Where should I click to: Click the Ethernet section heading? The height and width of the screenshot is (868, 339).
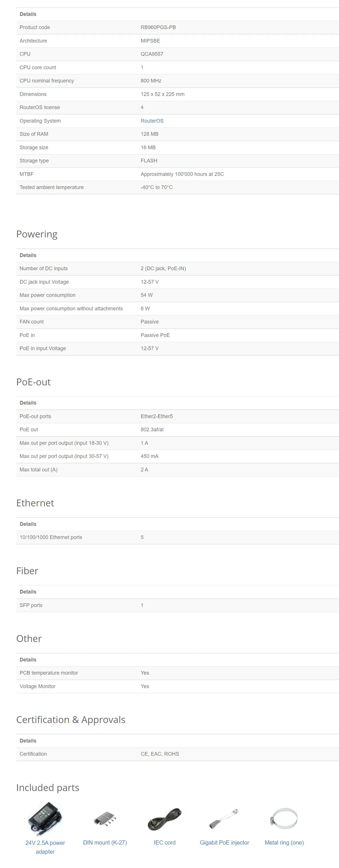pos(35,503)
